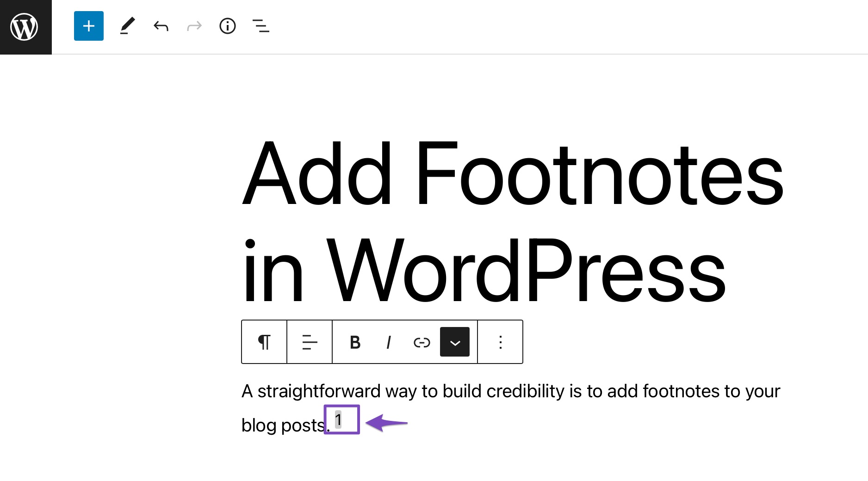868x481 pixels.
Task: Click the paragraph text about building credibility
Action: coord(511,408)
